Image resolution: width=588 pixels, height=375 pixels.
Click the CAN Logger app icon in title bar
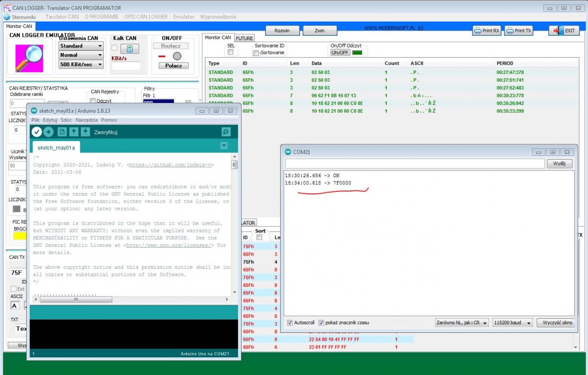pos(7,8)
